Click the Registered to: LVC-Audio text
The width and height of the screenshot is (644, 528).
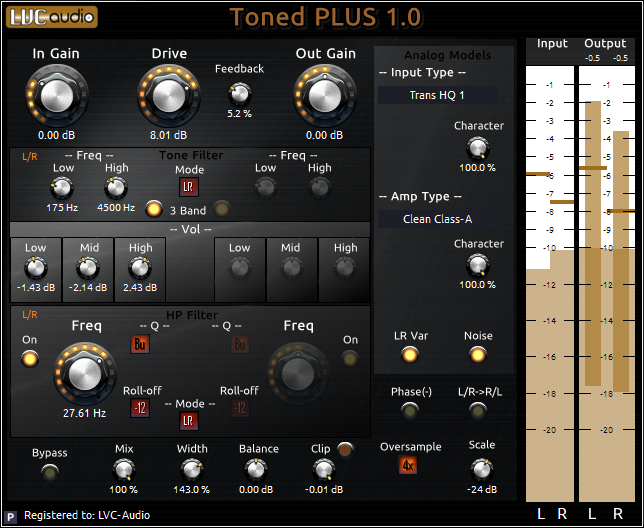tap(87, 515)
